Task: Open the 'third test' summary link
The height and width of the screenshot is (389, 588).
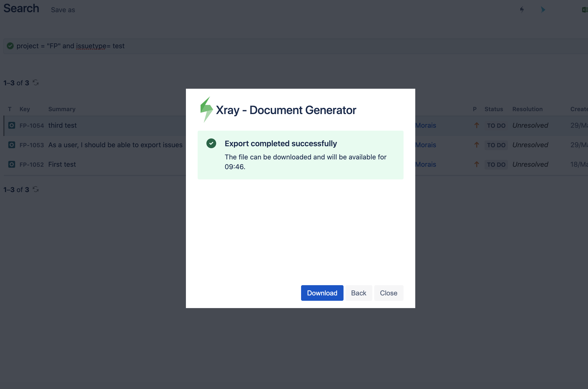Action: point(62,125)
